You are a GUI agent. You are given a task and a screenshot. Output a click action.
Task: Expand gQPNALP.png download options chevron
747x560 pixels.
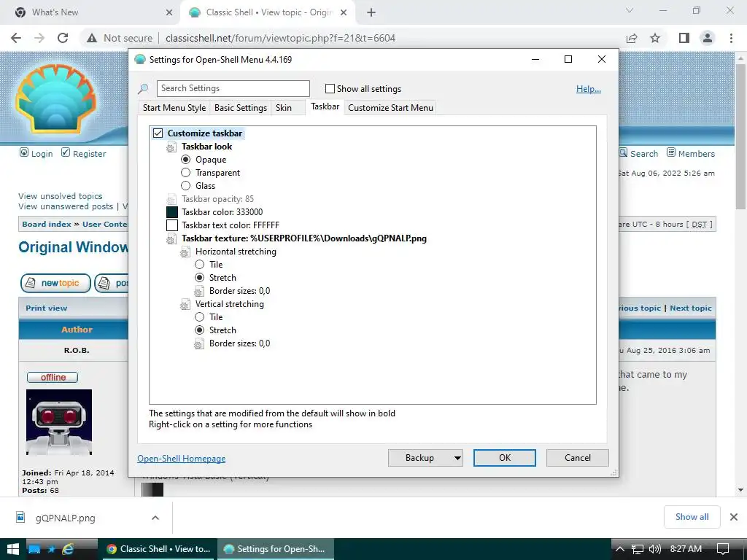click(x=155, y=518)
